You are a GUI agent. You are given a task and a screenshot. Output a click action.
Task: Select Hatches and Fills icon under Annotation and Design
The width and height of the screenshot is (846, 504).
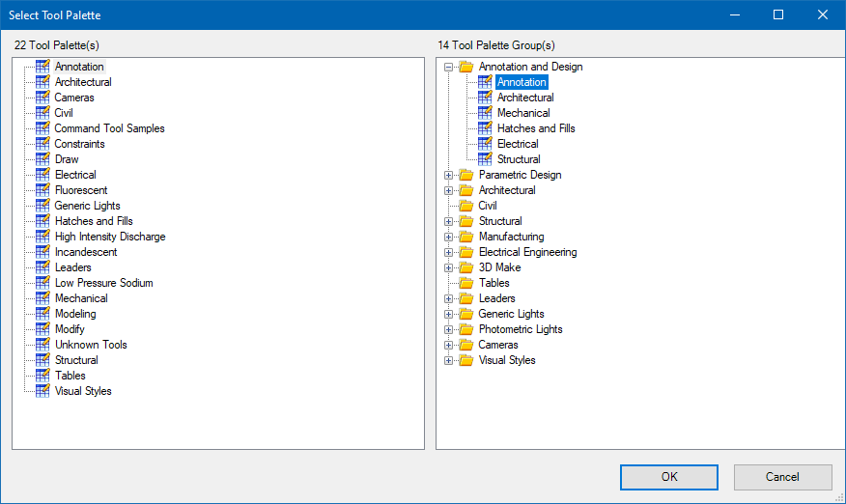[485, 128]
